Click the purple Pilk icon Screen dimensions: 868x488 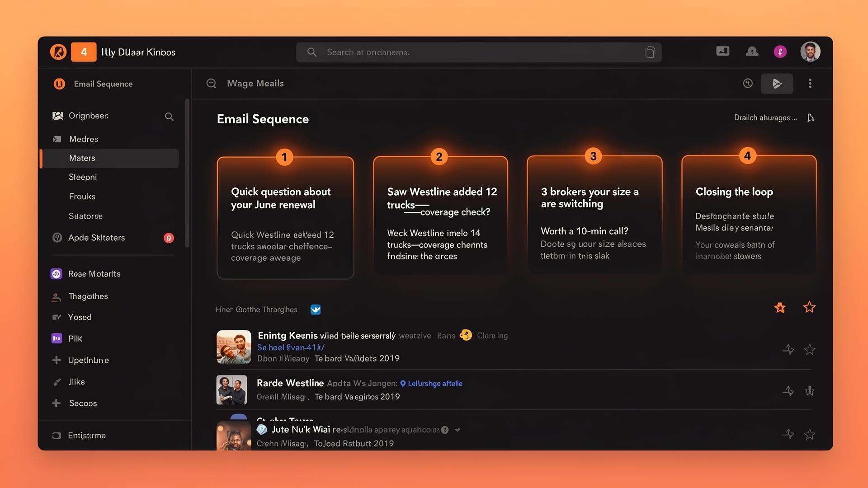[57, 338]
